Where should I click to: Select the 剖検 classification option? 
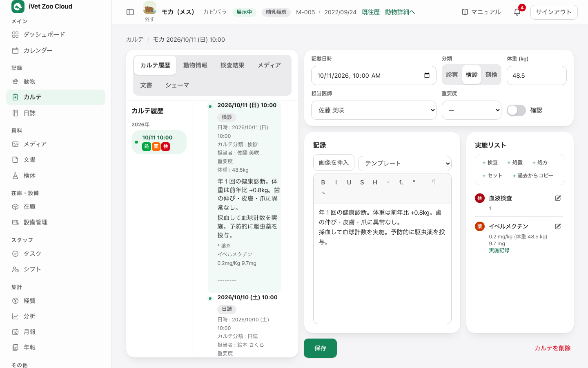tap(491, 75)
